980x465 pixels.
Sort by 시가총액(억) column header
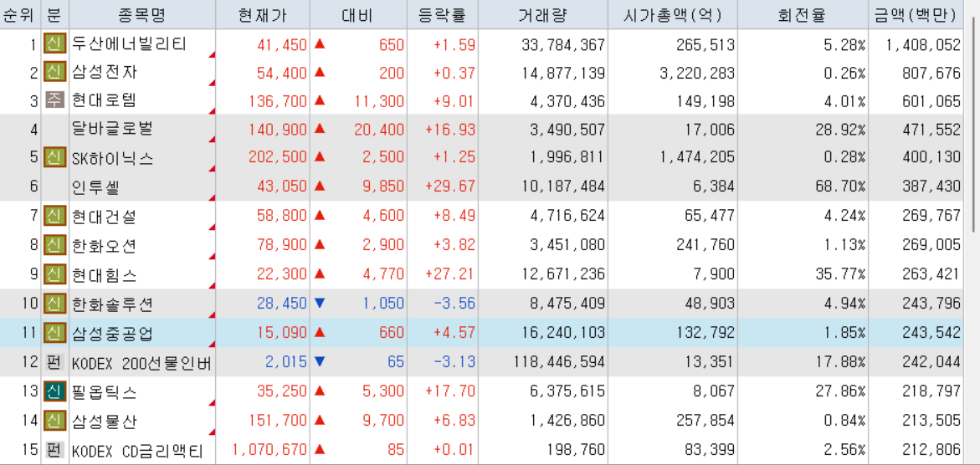point(673,15)
